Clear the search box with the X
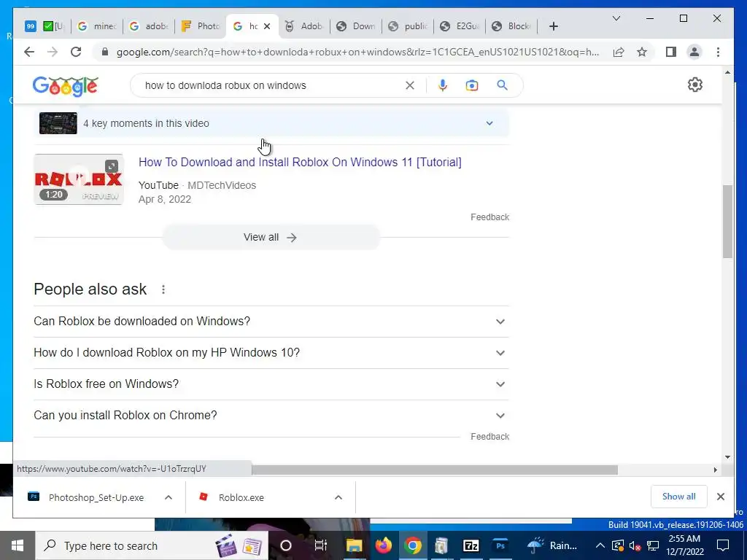 pyautogui.click(x=410, y=85)
